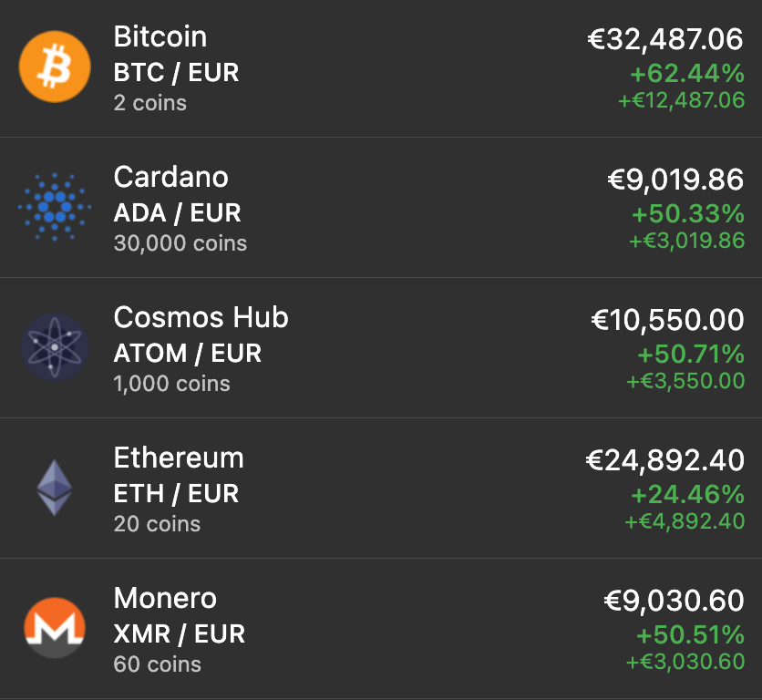Click the XMR / EUR pair label
This screenshot has width=762, height=700.
(x=179, y=634)
